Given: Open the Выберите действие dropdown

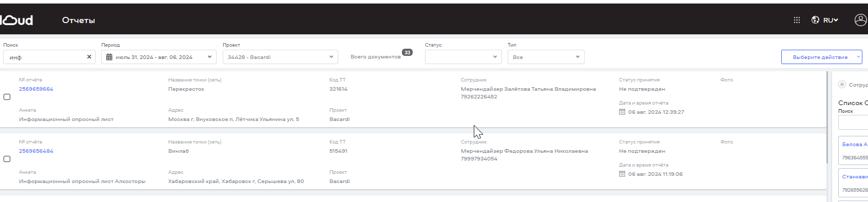Looking at the screenshot, I should click(821, 57).
